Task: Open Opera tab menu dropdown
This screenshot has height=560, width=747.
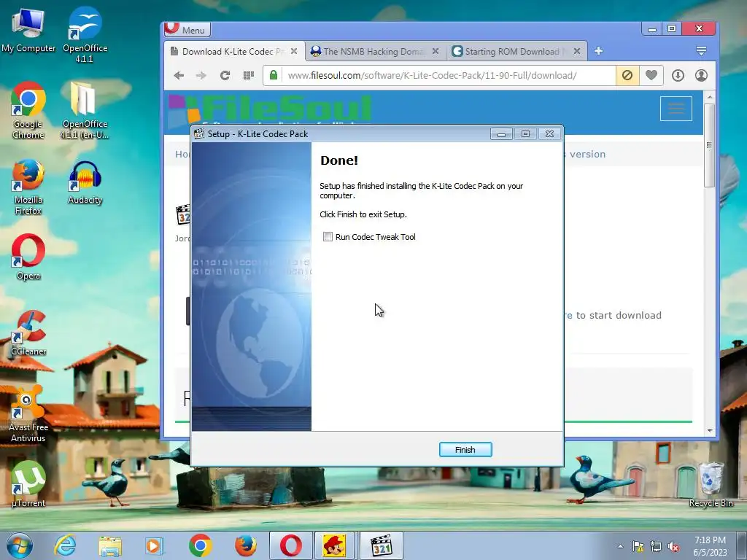Action: coord(701,50)
